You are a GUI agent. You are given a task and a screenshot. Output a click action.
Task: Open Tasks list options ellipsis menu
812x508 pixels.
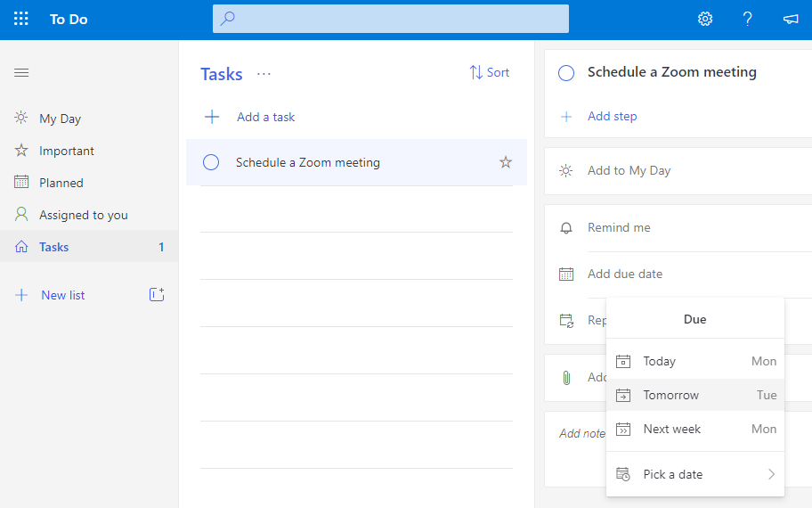264,74
